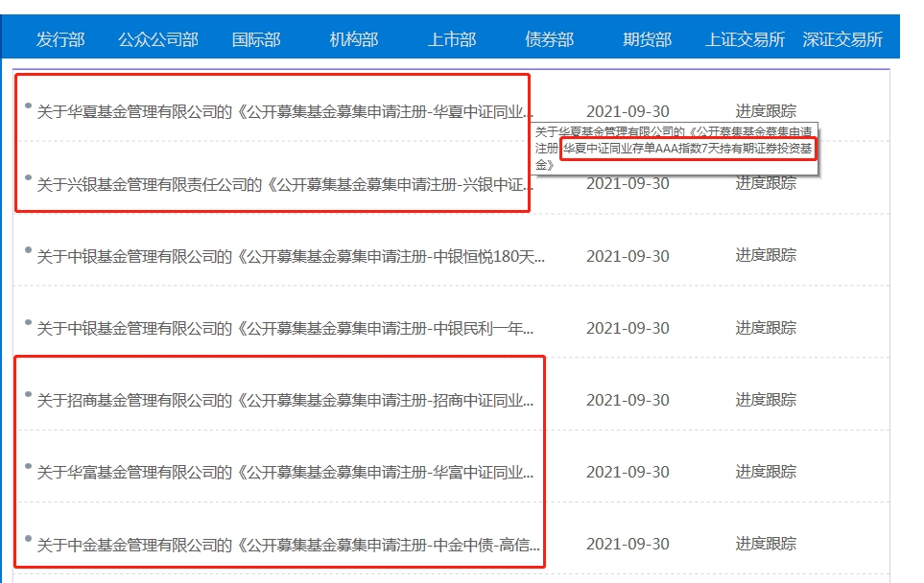
Task: Open the 上市部 tab
Action: point(451,39)
